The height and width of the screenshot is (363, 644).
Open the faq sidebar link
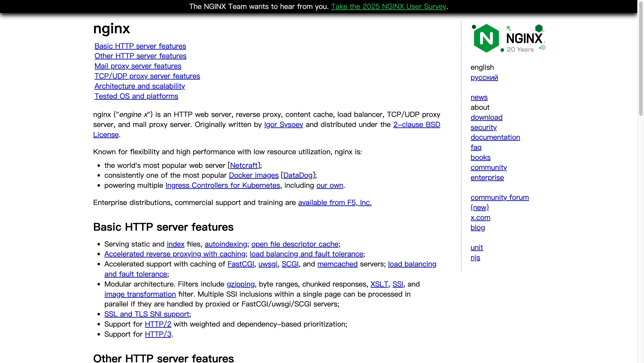tap(476, 147)
